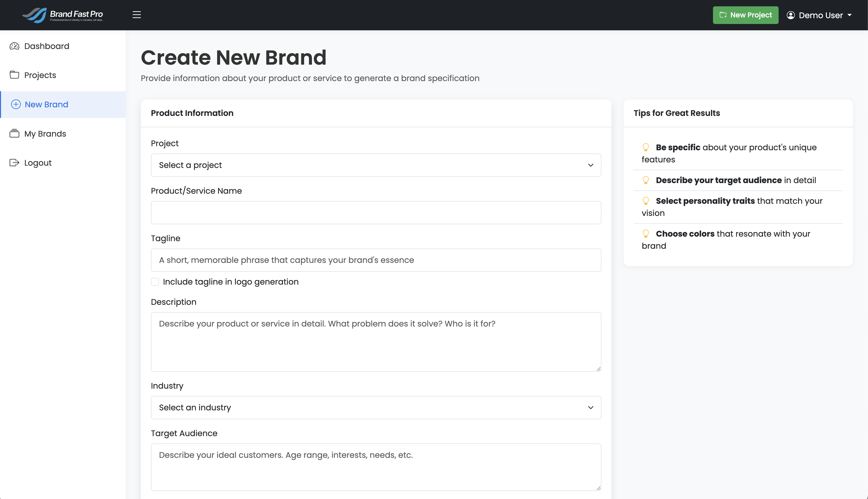Open the Demo User account menu caret
The height and width of the screenshot is (499, 868).
850,15
